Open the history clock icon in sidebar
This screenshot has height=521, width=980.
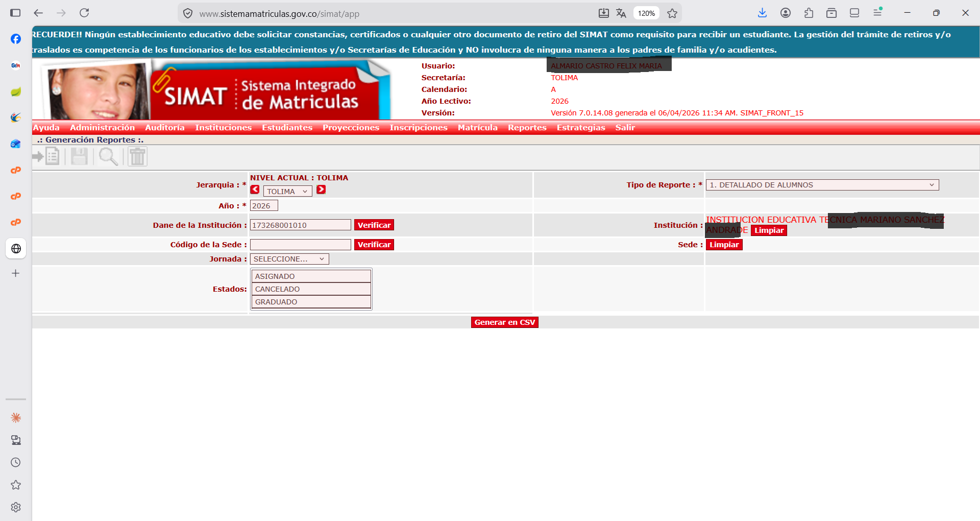click(16, 462)
